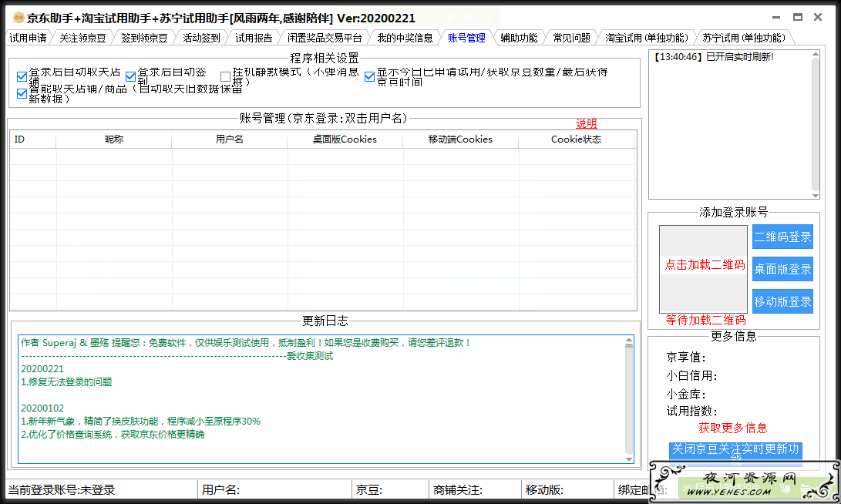Viewport: 841px width, 504px height.
Task: Click the 20200102 changelog date line
Action: pyautogui.click(x=42, y=408)
